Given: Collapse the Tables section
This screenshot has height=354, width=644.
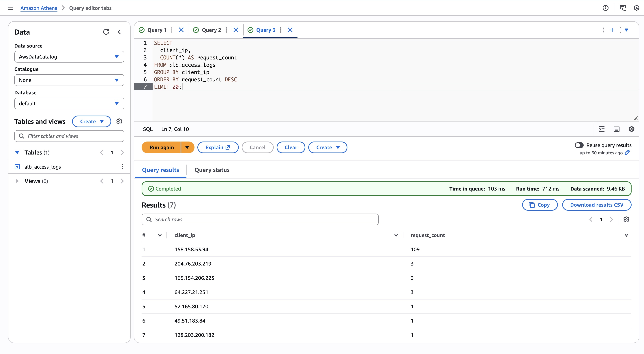Looking at the screenshot, I should [17, 152].
